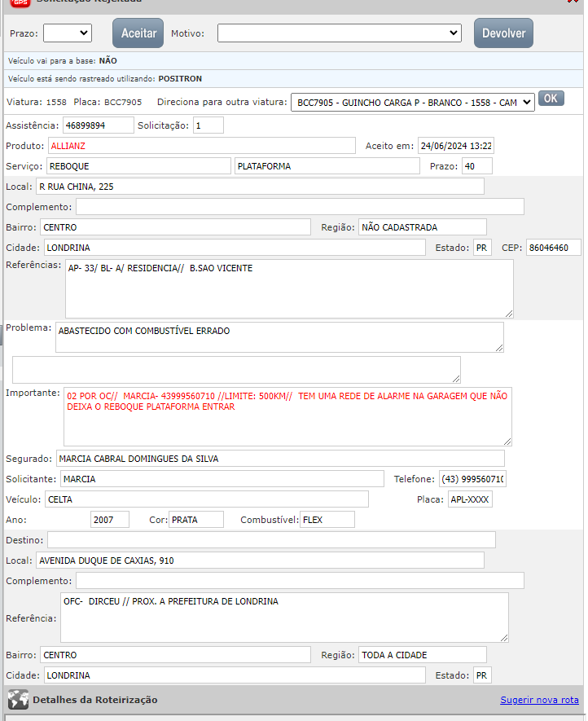The image size is (588, 721).
Task: Click the Devolver button
Action: pyautogui.click(x=503, y=33)
